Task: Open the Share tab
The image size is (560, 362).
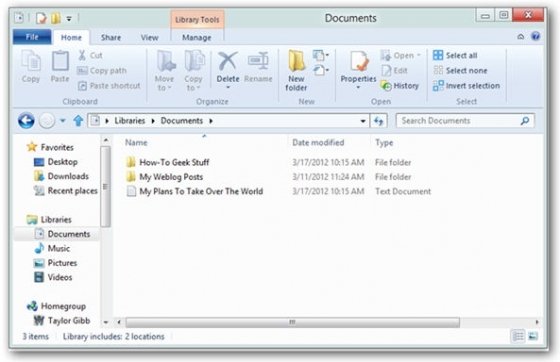Action: pyautogui.click(x=111, y=37)
